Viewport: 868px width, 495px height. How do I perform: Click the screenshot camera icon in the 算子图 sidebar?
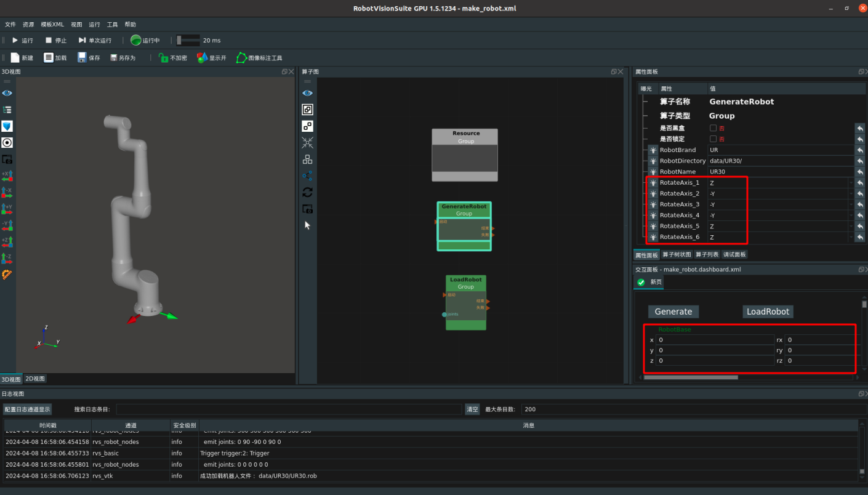tap(307, 209)
